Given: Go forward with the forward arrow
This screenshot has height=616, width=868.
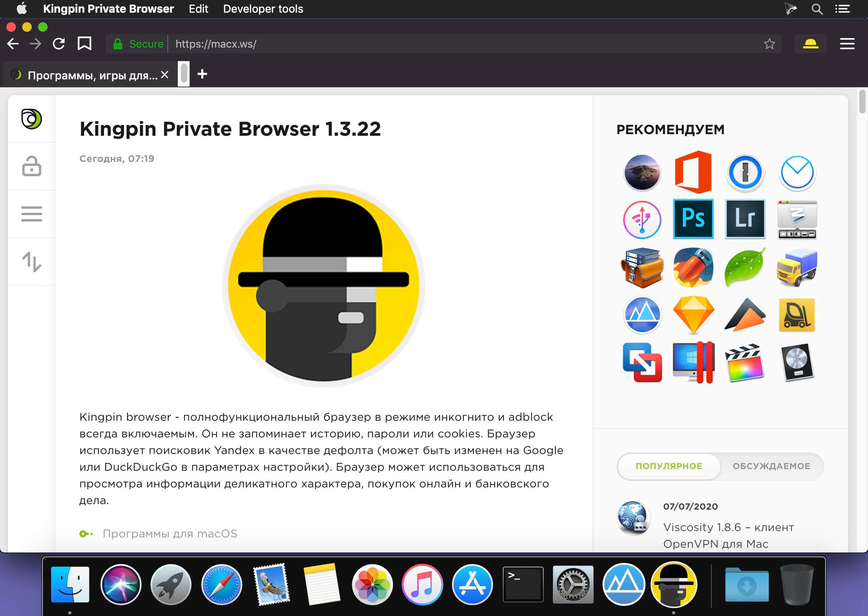Looking at the screenshot, I should pos(36,44).
